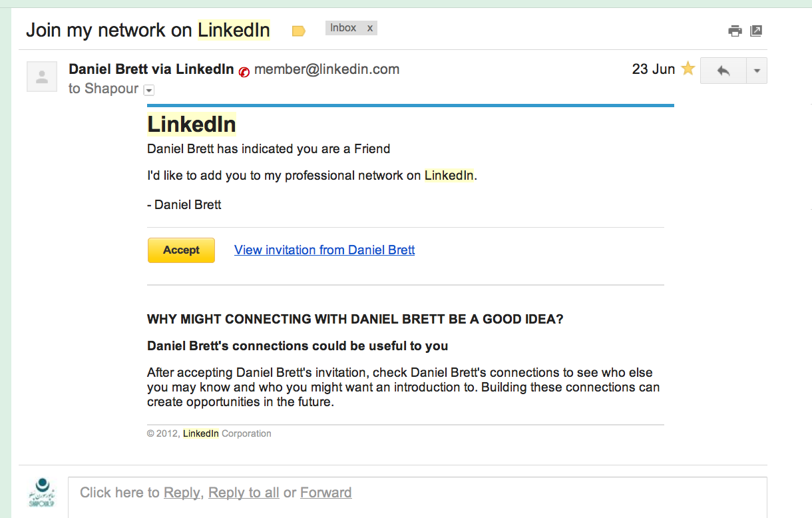Toggle the yellow star on message
This screenshot has width=812, height=518.
coord(688,69)
